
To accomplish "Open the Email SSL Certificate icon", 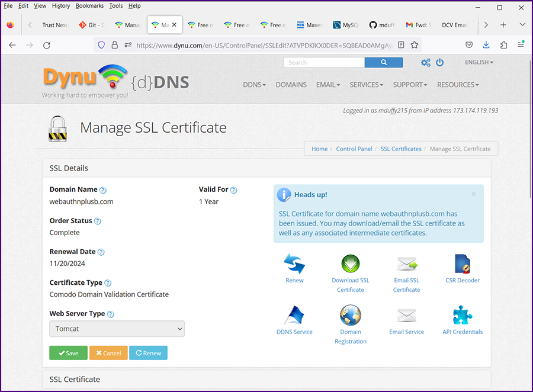I will click(x=407, y=264).
